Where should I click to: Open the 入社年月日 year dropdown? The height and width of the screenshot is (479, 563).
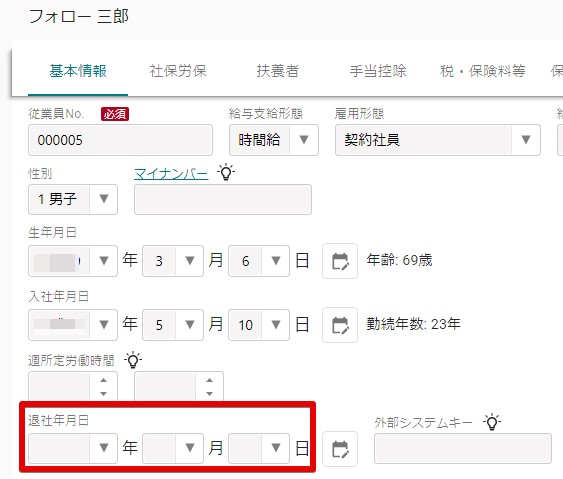coord(73,325)
